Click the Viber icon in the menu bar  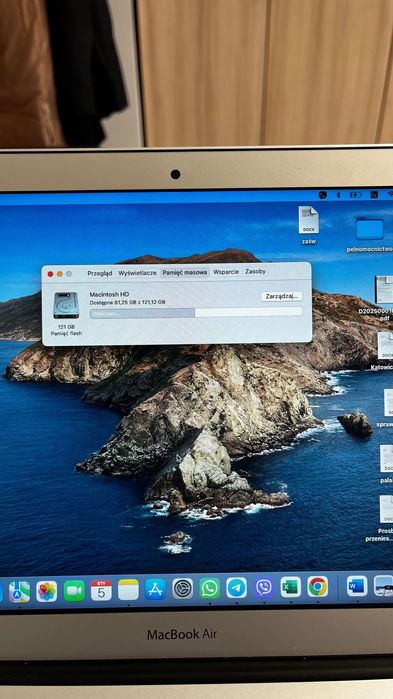(x=323, y=195)
